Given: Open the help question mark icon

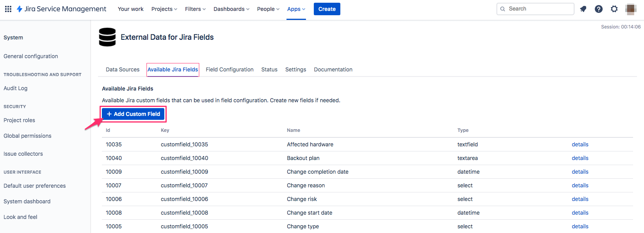Looking at the screenshot, I should [599, 9].
